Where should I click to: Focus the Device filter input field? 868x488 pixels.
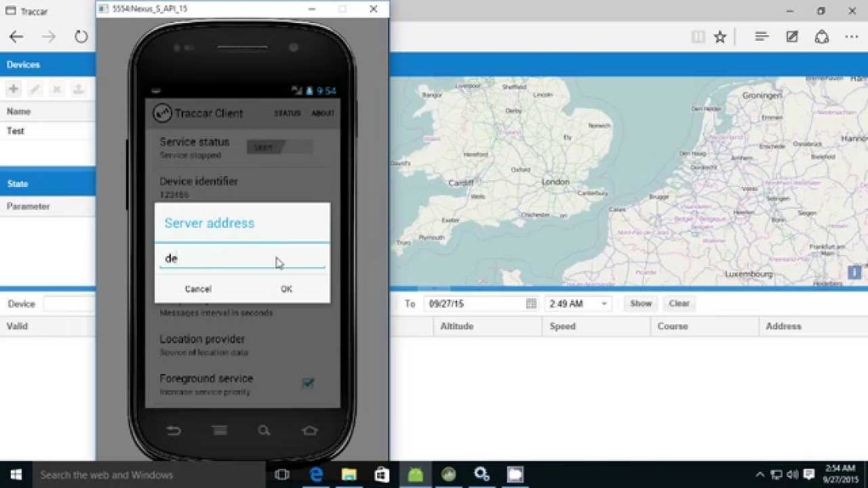pyautogui.click(x=70, y=304)
